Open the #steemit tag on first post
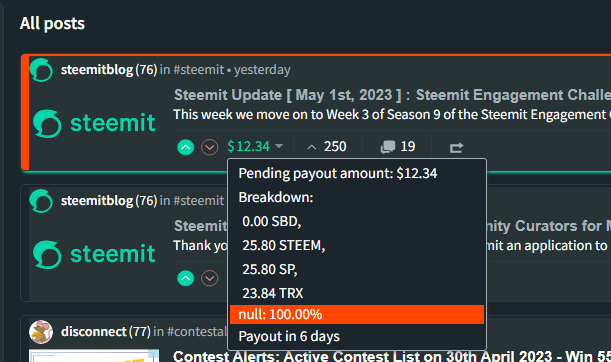Viewport: 611px width, 362px height. [199, 70]
